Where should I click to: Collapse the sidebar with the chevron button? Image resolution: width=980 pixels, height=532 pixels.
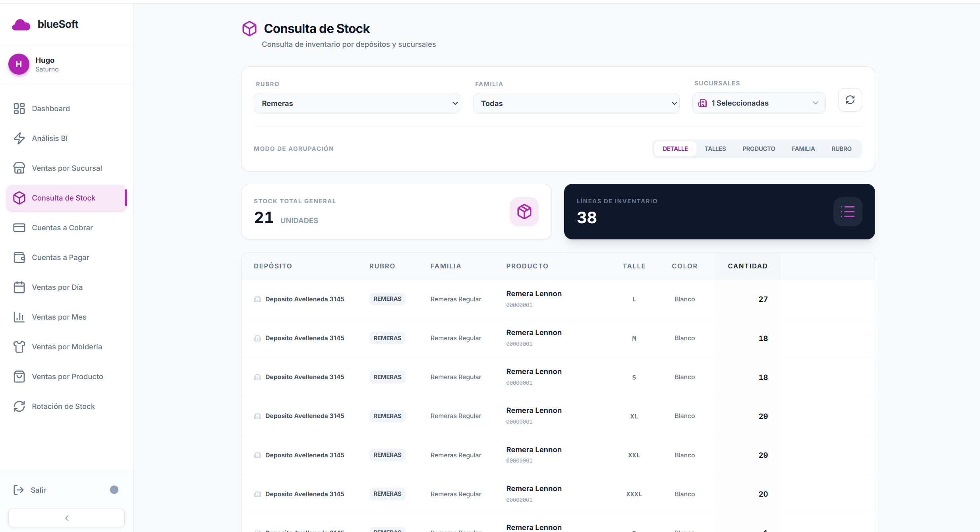pyautogui.click(x=66, y=518)
